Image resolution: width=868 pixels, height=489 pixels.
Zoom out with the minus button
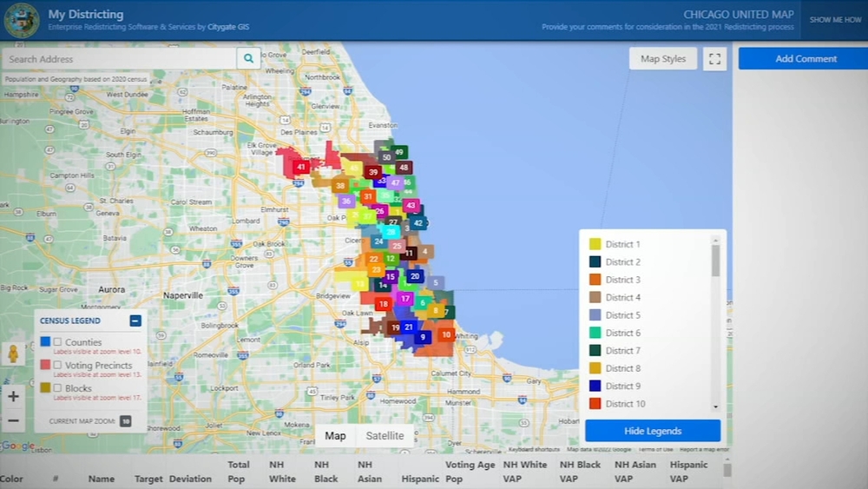[x=13, y=421]
